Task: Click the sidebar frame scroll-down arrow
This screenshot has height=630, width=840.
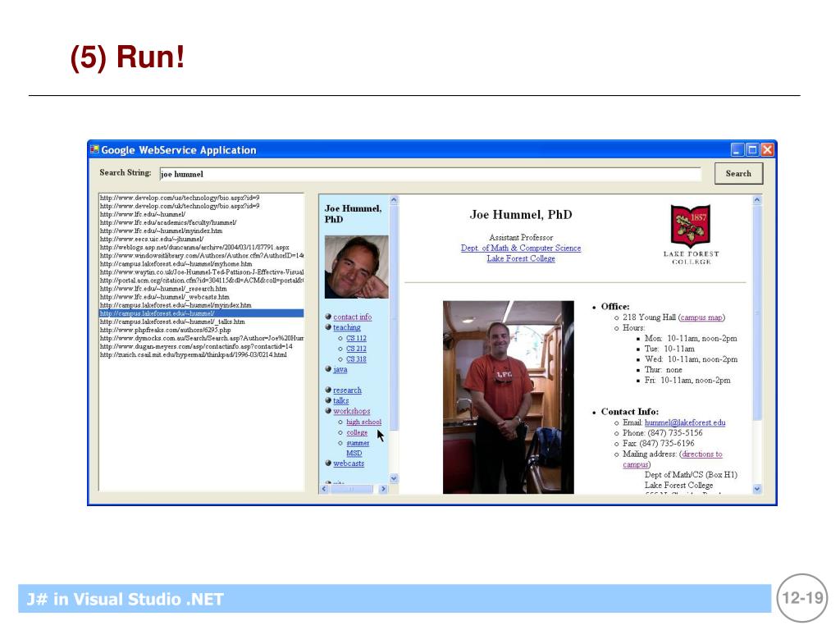Action: point(394,478)
